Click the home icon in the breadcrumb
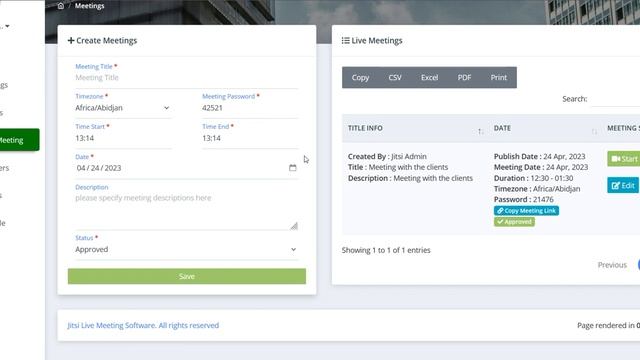The image size is (640, 360). click(61, 6)
